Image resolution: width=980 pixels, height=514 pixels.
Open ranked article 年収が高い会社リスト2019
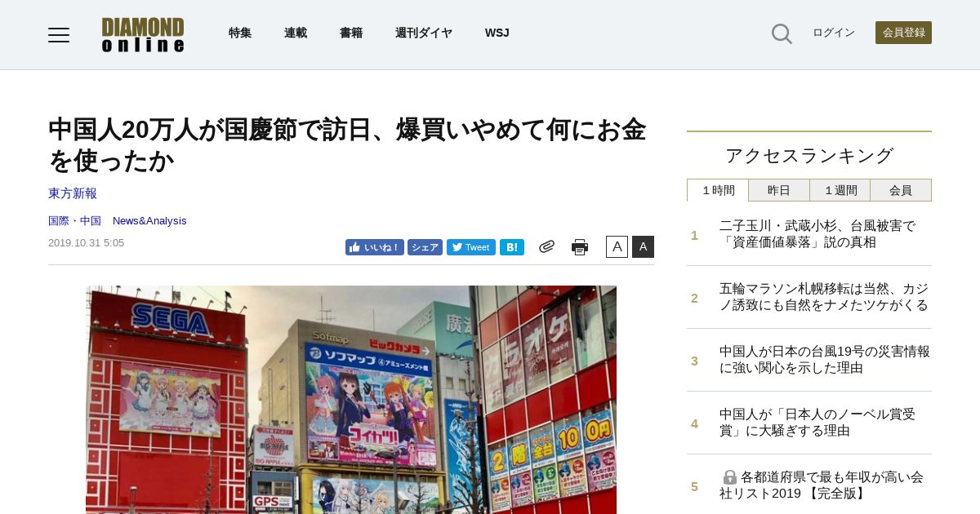(x=822, y=485)
